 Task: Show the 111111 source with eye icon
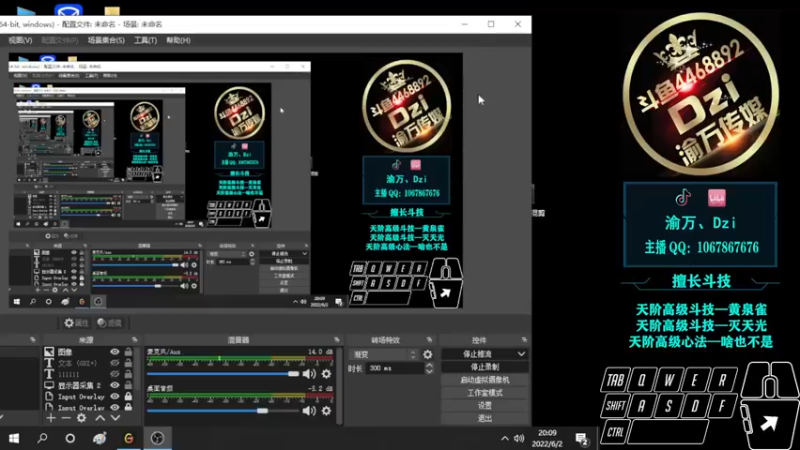coord(115,374)
